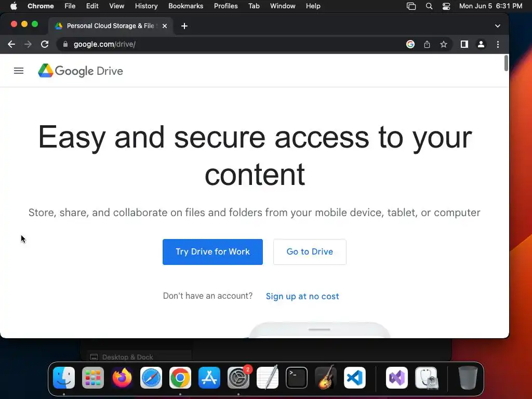
Task: Open the Chrome profile avatar icon
Action: point(481,44)
